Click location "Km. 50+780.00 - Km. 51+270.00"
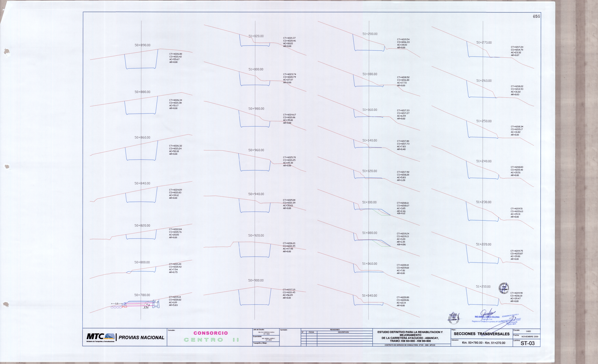This screenshot has height=364, width=598. pos(484,343)
